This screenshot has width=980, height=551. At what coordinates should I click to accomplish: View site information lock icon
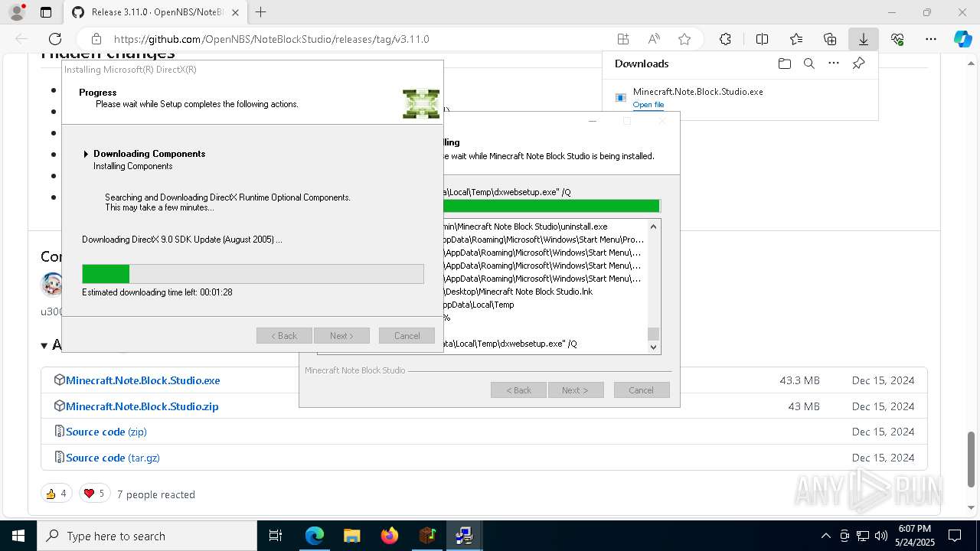pyautogui.click(x=96, y=39)
